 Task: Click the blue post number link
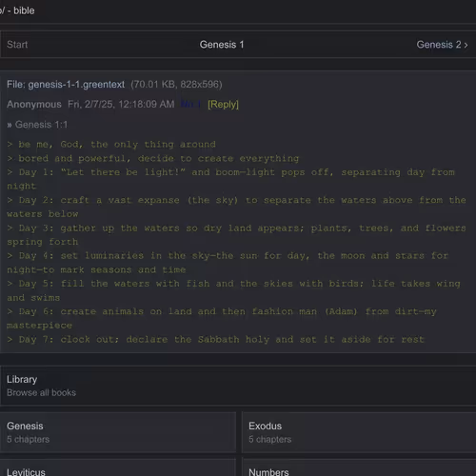point(190,104)
